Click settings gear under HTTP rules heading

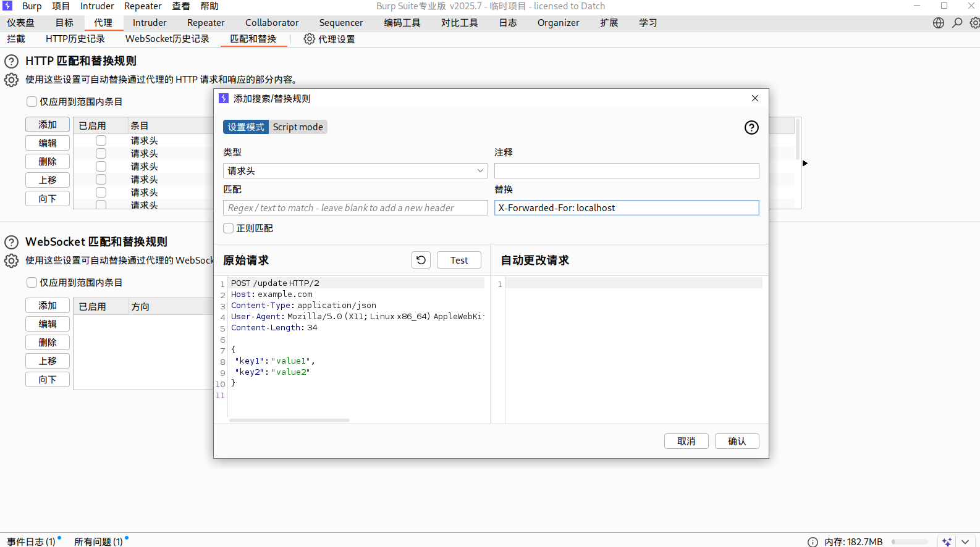click(11, 80)
